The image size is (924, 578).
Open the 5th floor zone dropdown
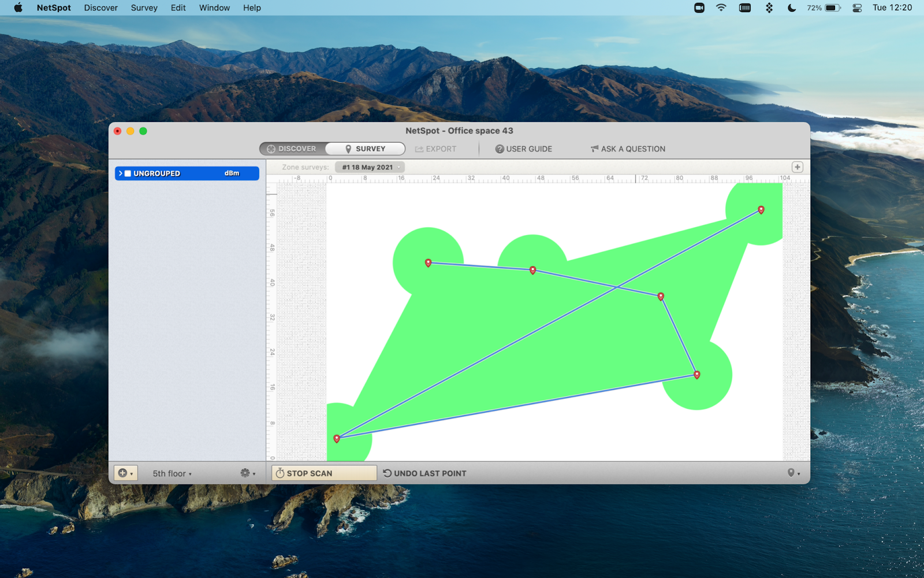[172, 473]
